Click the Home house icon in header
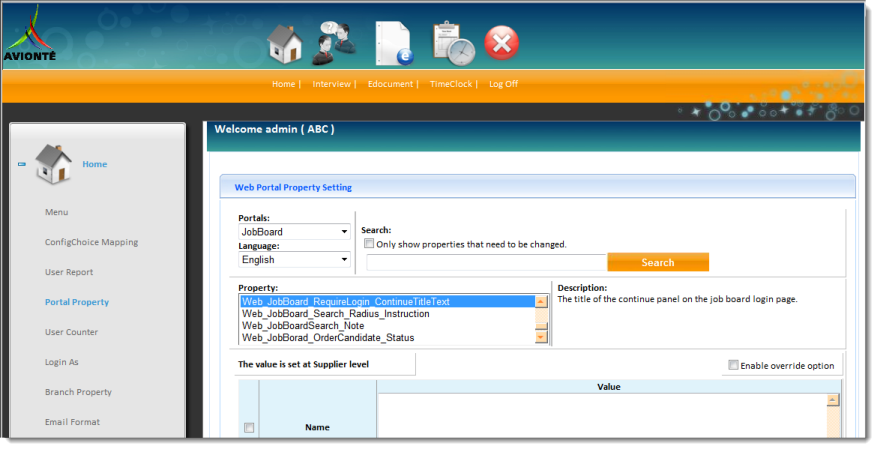 (x=285, y=43)
